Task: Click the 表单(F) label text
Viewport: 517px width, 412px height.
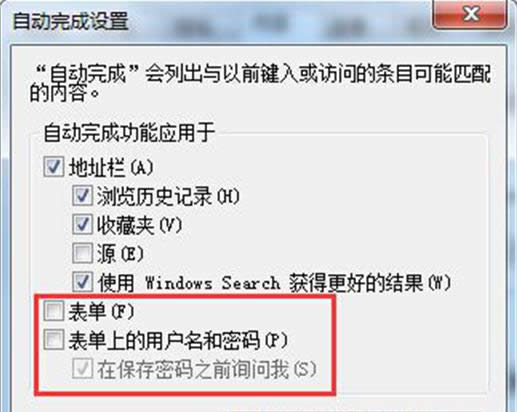Action: point(101,312)
